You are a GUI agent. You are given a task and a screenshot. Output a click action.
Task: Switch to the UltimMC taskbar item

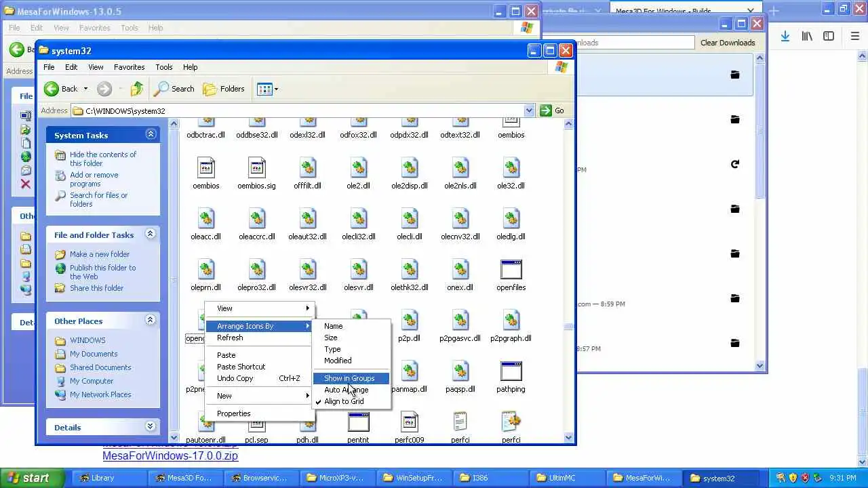(568, 478)
